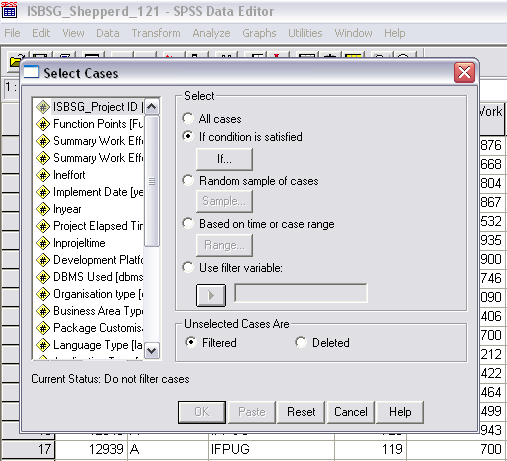
Task: Select Development Platform variable
Action: (89, 260)
